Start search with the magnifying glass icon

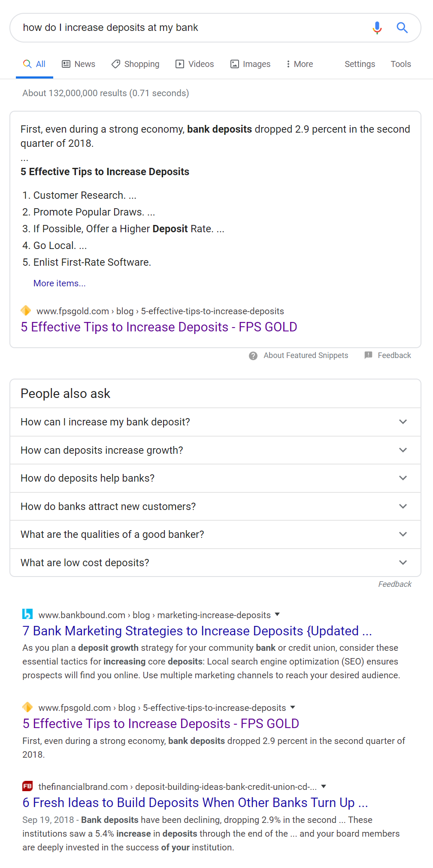coord(402,27)
